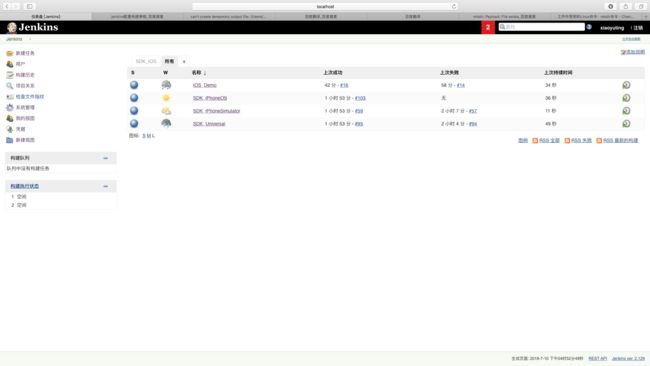
Task: Open the SDK_Universal job link
Action: click(209, 124)
